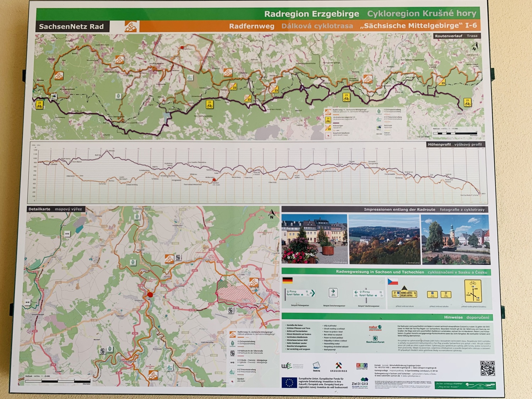Click the orange cyclist logo beside SachsenNetz Rad
The height and width of the screenshot is (399, 532).
131,27
